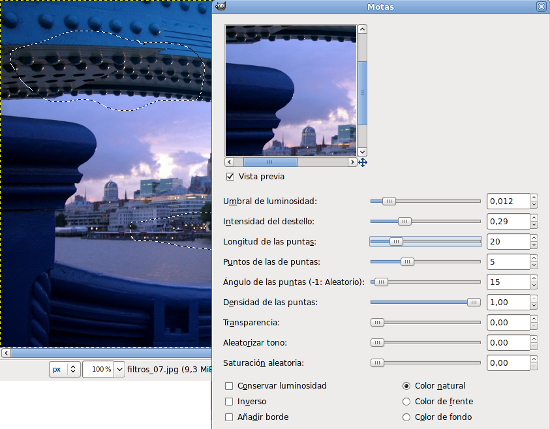Viewport: 550px width, 429px height.
Task: Enable the Conservar luminosidad checkbox
Action: (x=229, y=386)
